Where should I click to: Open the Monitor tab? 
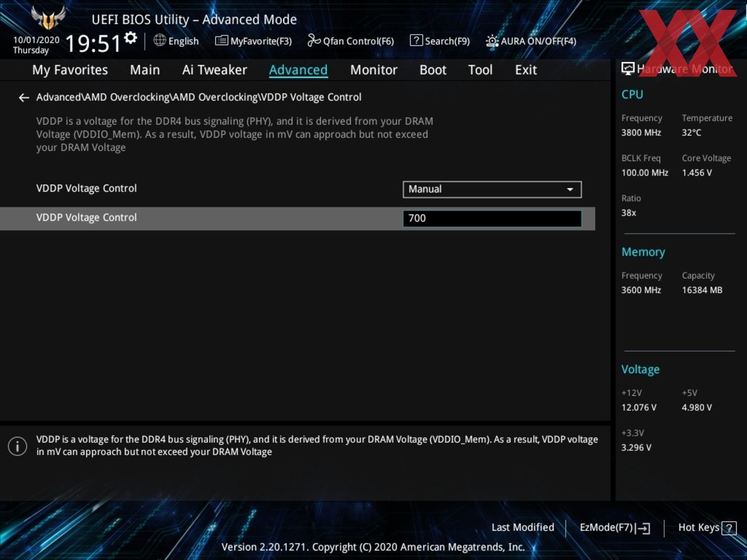click(374, 70)
